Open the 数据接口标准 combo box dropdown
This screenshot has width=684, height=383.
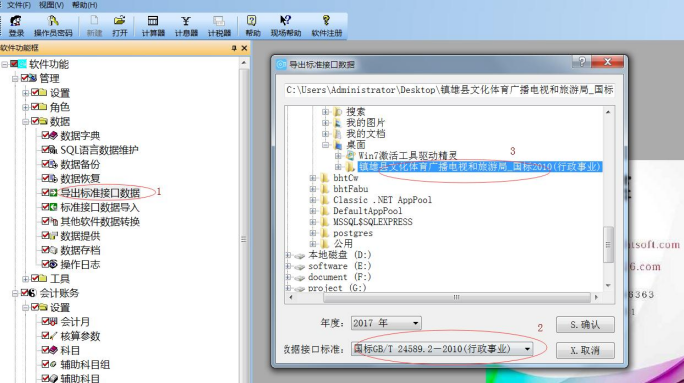pos(527,349)
